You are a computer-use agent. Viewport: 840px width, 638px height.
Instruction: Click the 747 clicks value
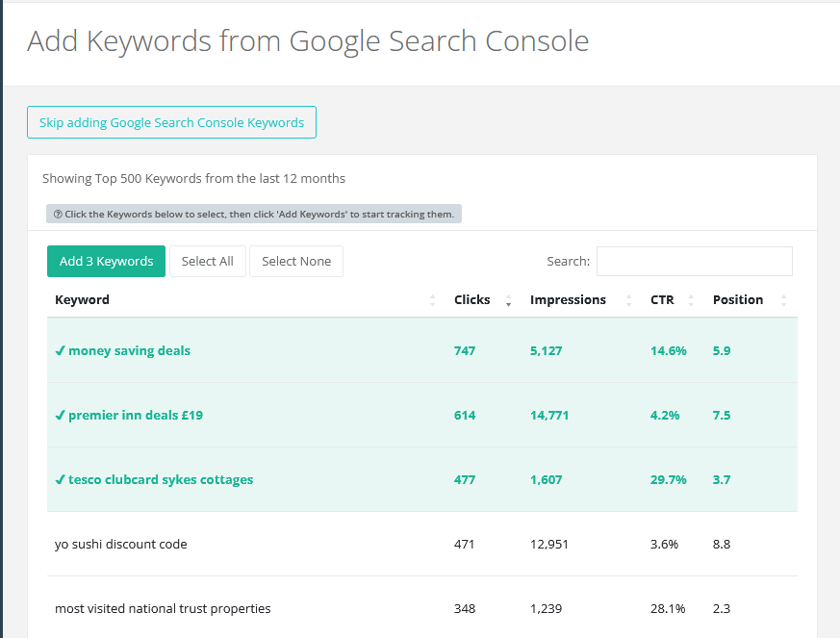465,351
